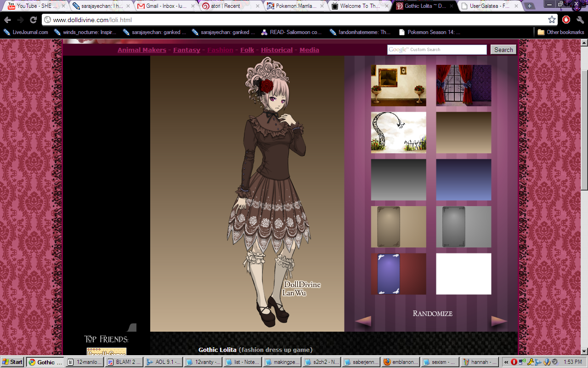Click the Google Custom Search field
Screen dimensions: 588x368
[436, 50]
